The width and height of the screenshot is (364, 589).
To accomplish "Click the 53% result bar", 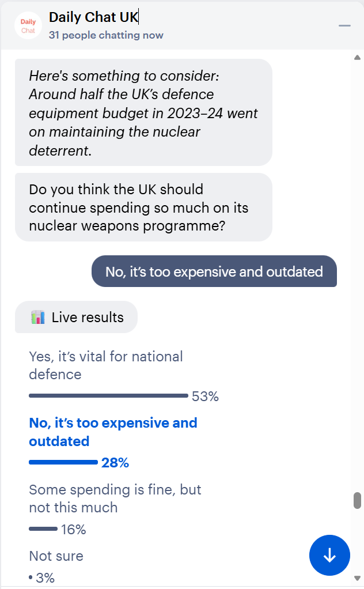I will 108,396.
